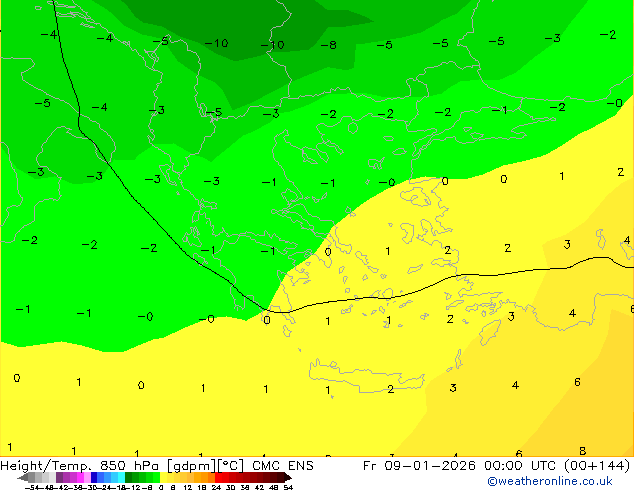Image resolution: width=634 pixels, height=490 pixels.
Task: Click the dark maroon right legend arrow
Action: [x=288, y=478]
